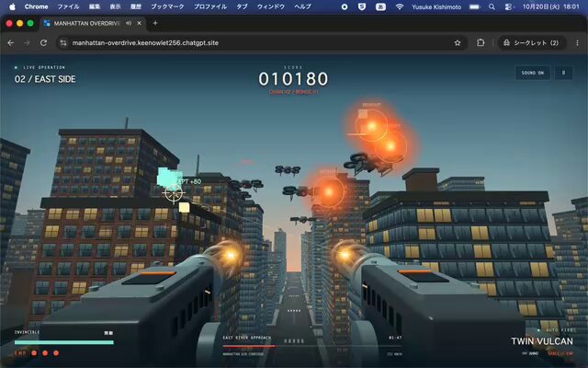Click the Yusuke Kishimoto user menu

click(x=436, y=6)
